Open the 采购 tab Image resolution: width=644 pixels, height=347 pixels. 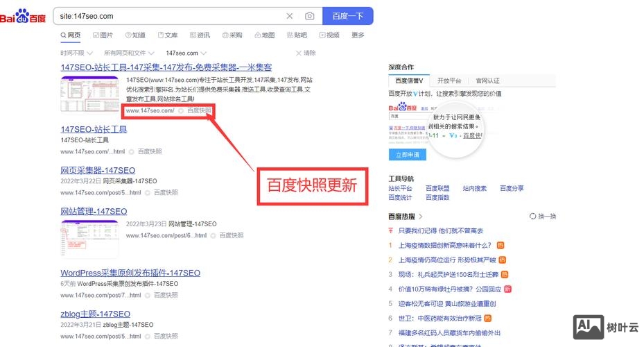click(x=232, y=35)
